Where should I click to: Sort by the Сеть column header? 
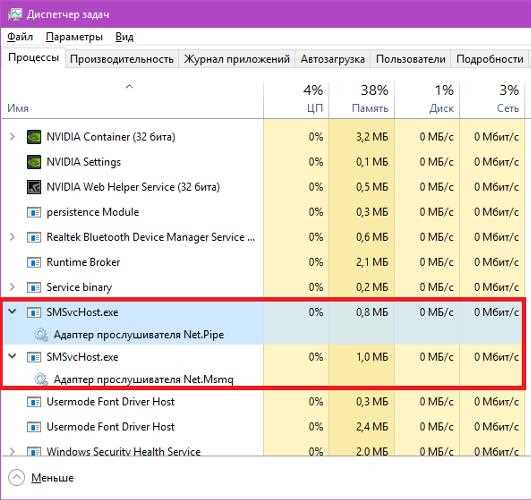point(492,99)
